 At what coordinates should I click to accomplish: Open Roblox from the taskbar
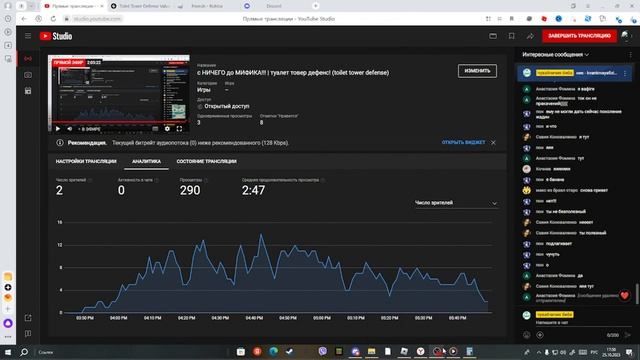404,351
